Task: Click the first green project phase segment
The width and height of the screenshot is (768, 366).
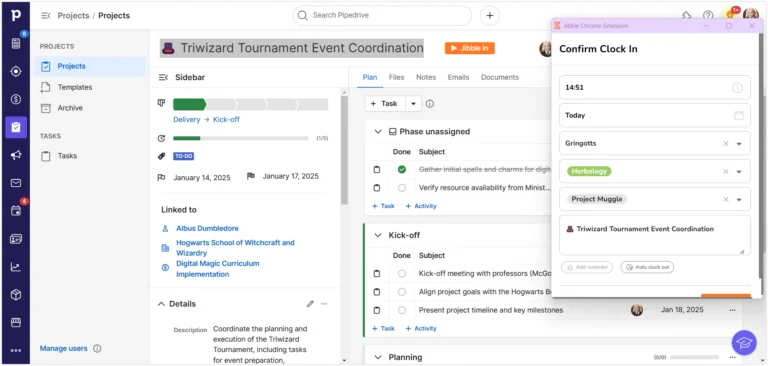Action: (189, 104)
